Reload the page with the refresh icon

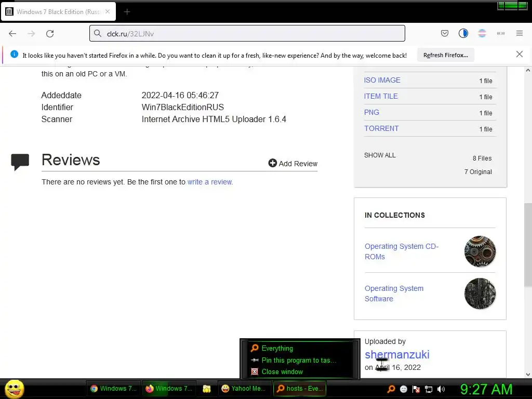pyautogui.click(x=50, y=34)
